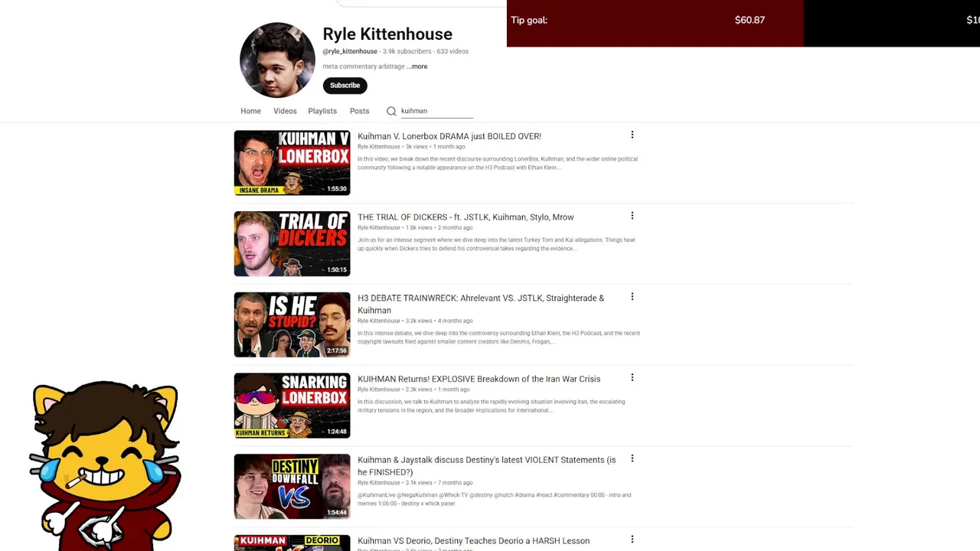Open options menu for H3 Debate Trainwreck video

click(x=632, y=297)
